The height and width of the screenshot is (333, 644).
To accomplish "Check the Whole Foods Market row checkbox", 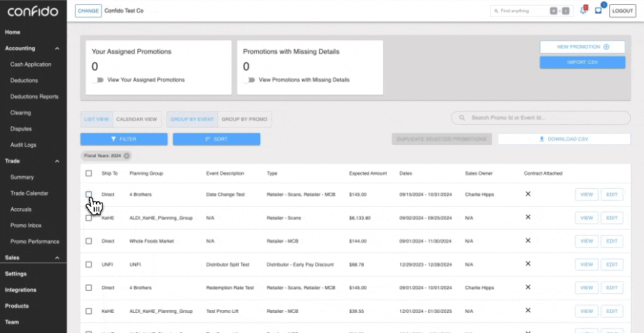I will pyautogui.click(x=89, y=241).
